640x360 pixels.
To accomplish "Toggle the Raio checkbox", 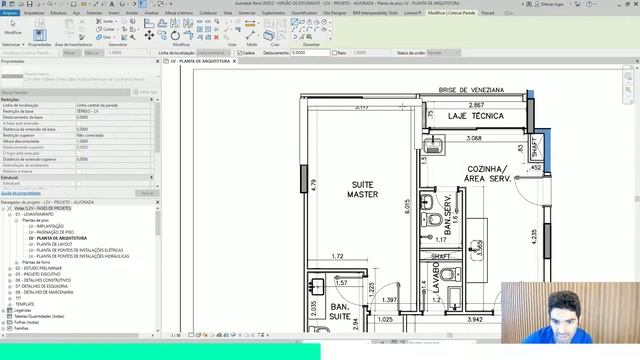I will click(334, 53).
